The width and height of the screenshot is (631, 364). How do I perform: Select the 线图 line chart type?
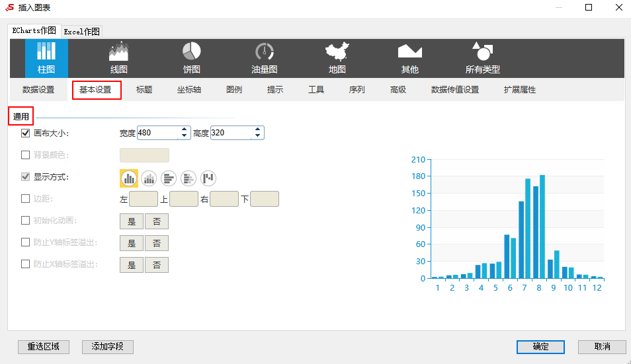coord(118,58)
